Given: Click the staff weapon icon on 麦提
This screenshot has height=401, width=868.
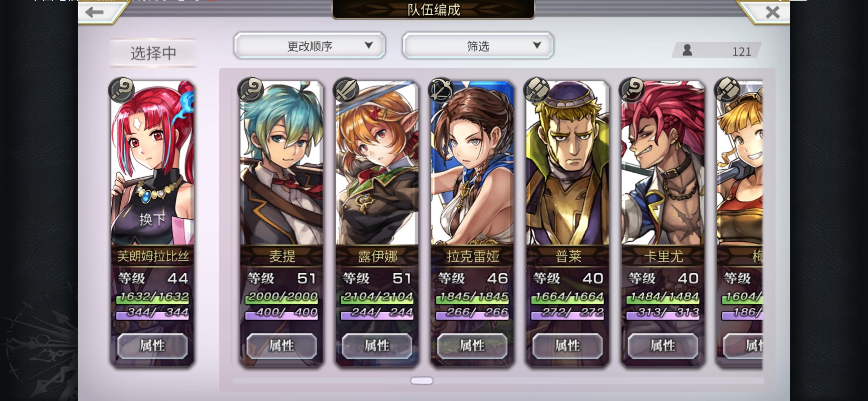Looking at the screenshot, I should click(250, 90).
